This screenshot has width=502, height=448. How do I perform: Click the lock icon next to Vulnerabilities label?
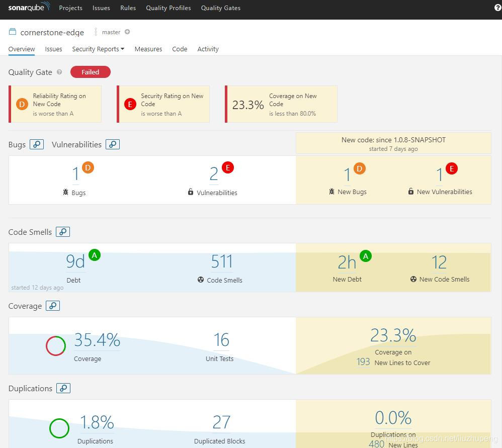point(191,192)
